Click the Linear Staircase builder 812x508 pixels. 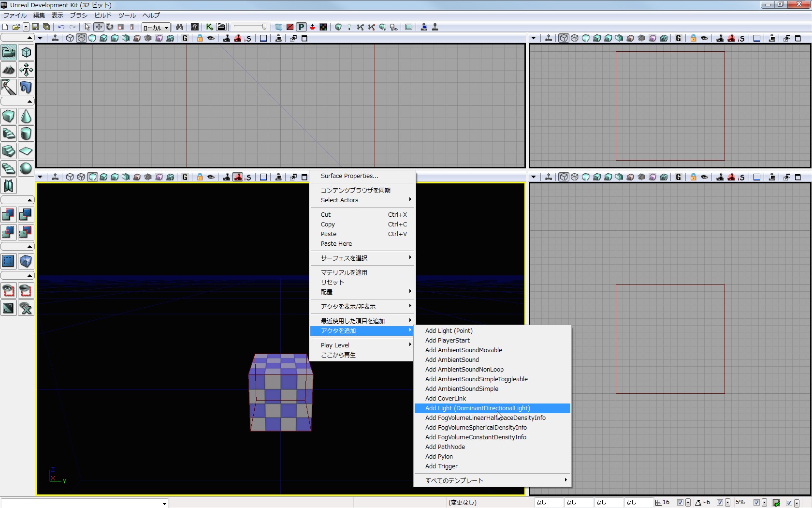pyautogui.click(x=9, y=151)
